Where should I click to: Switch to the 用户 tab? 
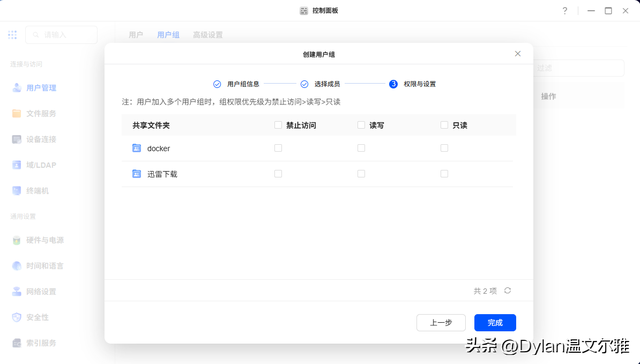(136, 35)
